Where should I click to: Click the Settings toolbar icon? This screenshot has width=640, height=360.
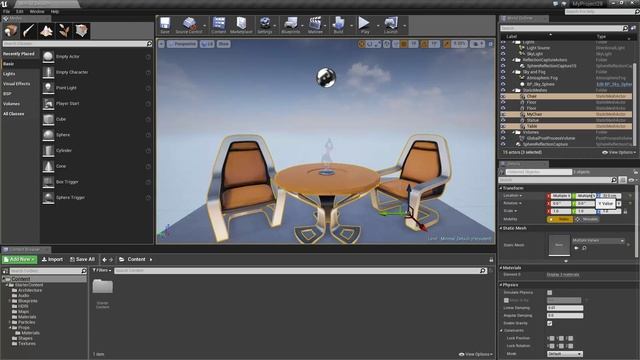pyautogui.click(x=265, y=25)
